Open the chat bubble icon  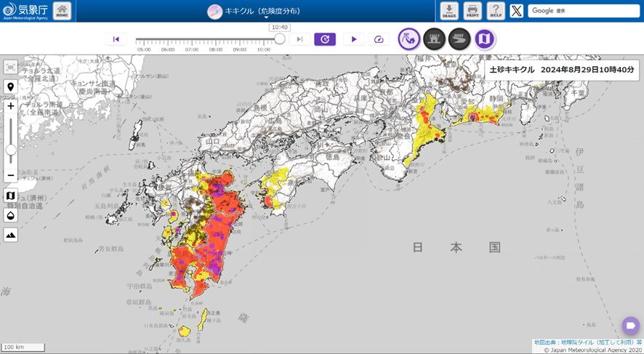[x=630, y=326]
